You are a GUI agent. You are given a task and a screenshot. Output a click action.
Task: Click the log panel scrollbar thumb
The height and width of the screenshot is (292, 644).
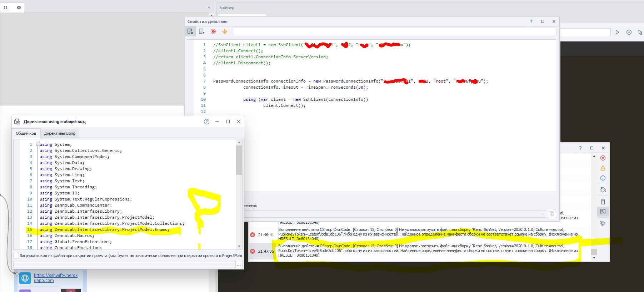[x=594, y=252]
